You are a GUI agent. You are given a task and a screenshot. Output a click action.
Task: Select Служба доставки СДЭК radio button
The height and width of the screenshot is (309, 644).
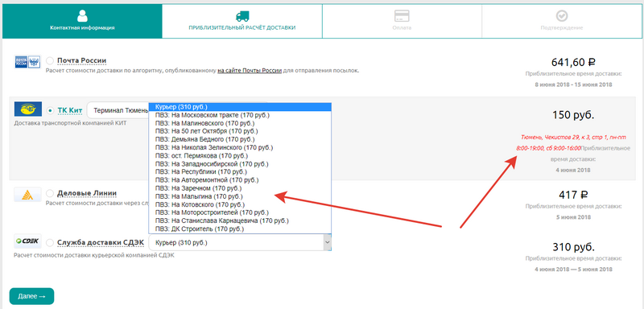coord(50,243)
